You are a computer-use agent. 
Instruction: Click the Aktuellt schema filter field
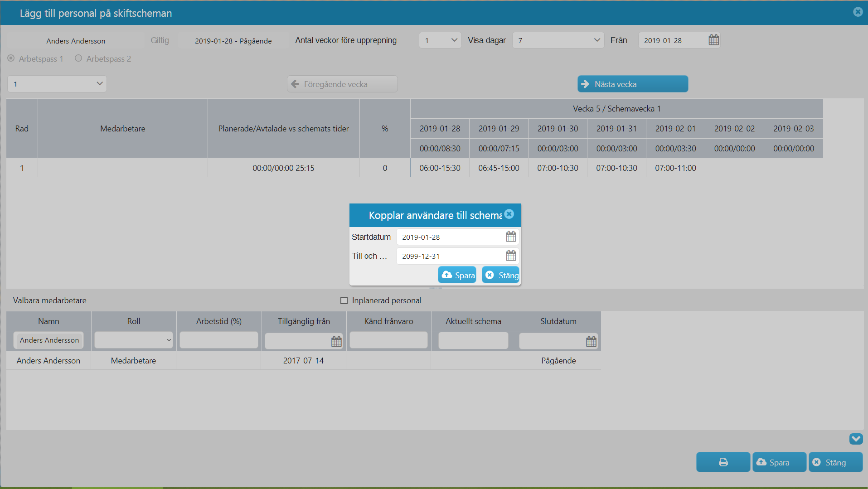click(x=473, y=340)
